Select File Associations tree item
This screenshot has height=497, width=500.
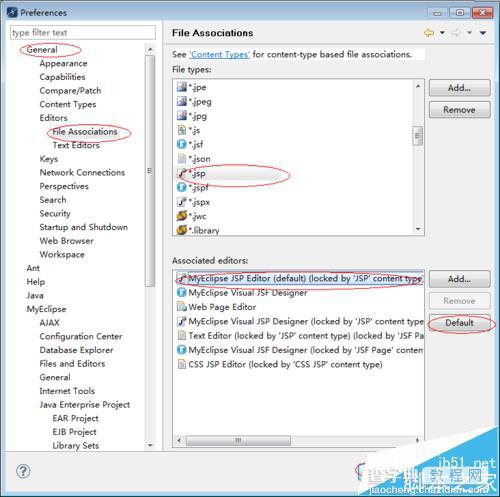coord(85,132)
